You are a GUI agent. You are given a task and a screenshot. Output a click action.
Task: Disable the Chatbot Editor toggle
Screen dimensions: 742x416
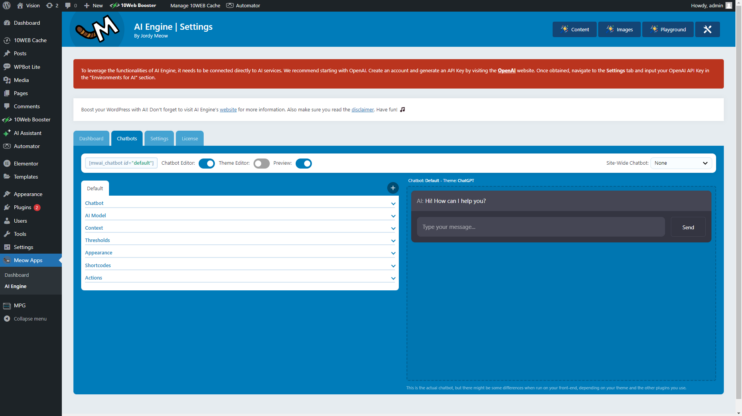[207, 163]
